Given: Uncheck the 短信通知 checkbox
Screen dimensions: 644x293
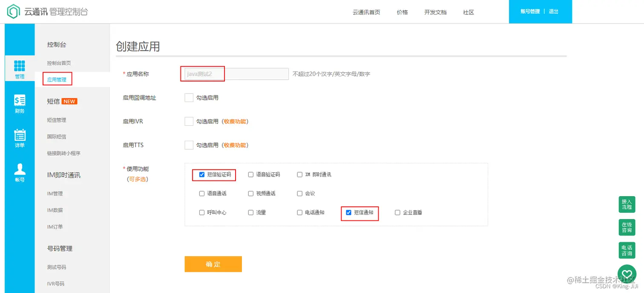Looking at the screenshot, I should (x=349, y=212).
